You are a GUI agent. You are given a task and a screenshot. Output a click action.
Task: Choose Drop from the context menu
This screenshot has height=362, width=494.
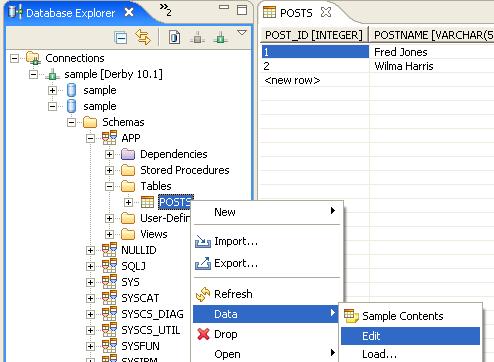coord(267,334)
